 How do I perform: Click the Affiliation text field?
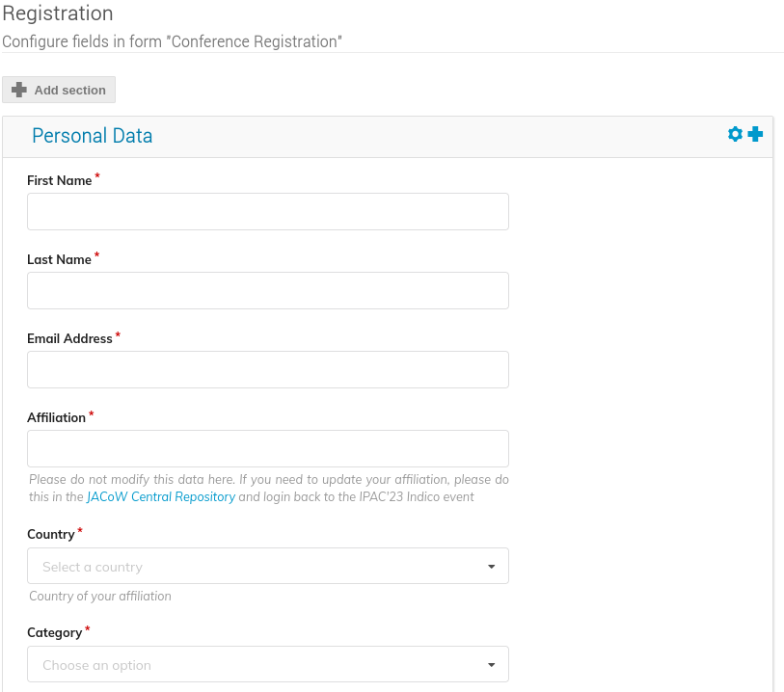click(267, 449)
